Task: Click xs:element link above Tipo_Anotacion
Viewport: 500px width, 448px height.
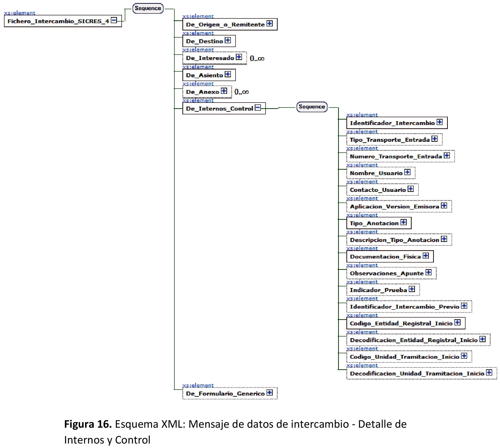Action: tap(362, 215)
